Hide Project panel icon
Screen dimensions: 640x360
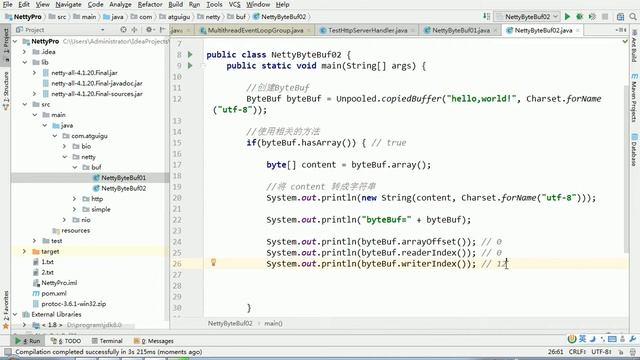162,30
